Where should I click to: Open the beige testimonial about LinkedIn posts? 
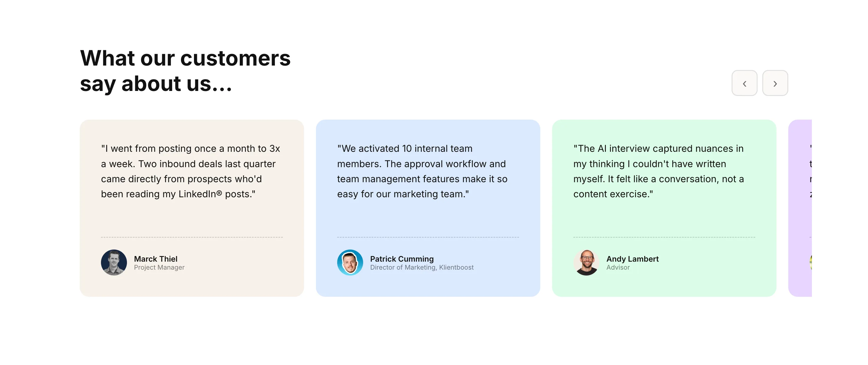(x=192, y=208)
